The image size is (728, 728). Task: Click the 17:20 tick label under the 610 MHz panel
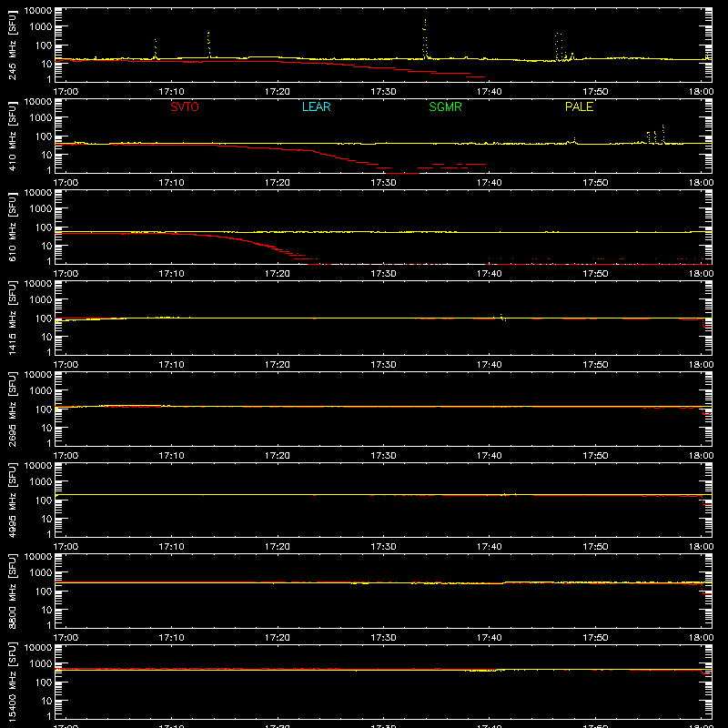pyautogui.click(x=278, y=274)
